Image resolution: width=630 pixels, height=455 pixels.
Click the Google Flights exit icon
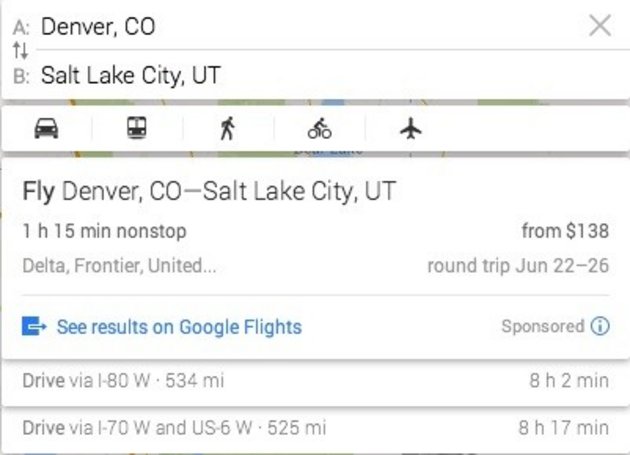click(x=34, y=326)
